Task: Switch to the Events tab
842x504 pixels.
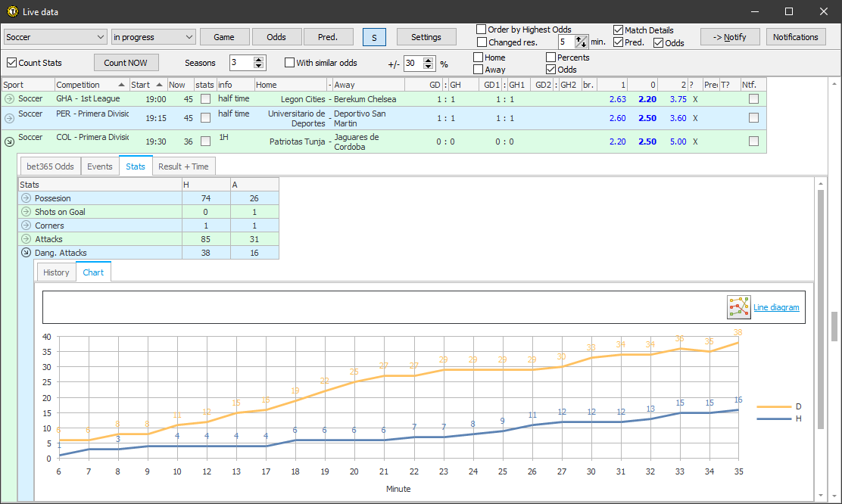Action: coord(99,166)
